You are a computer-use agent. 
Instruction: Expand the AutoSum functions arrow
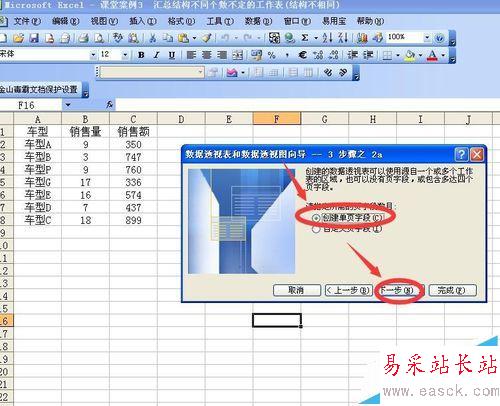316,38
